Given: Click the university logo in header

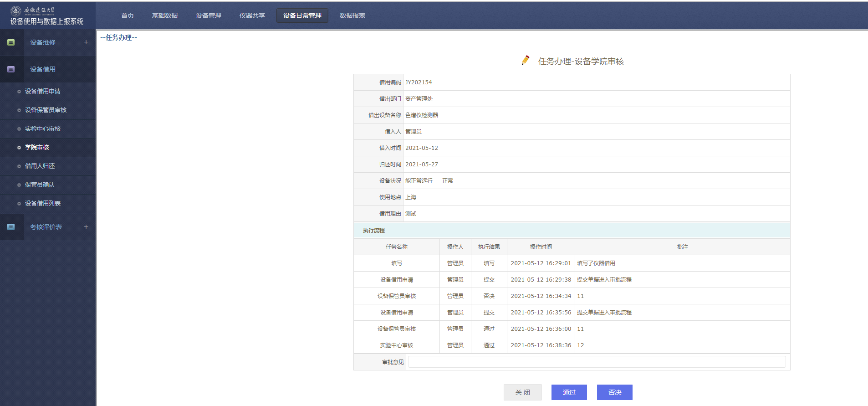Looking at the screenshot, I should (x=16, y=10).
